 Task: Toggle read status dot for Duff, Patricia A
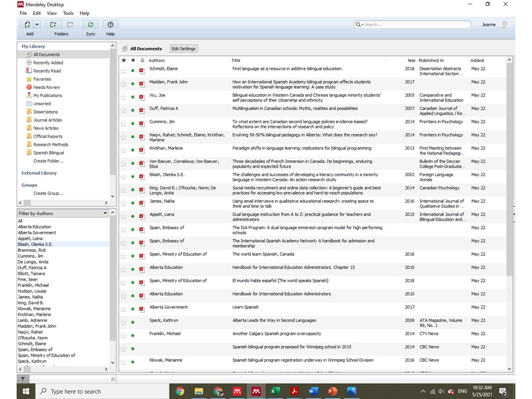(x=133, y=110)
